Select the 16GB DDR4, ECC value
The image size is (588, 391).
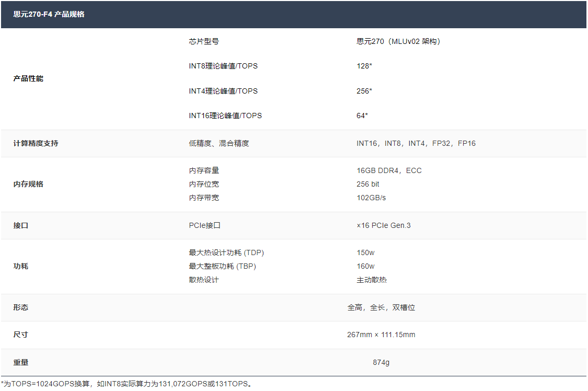tap(389, 170)
